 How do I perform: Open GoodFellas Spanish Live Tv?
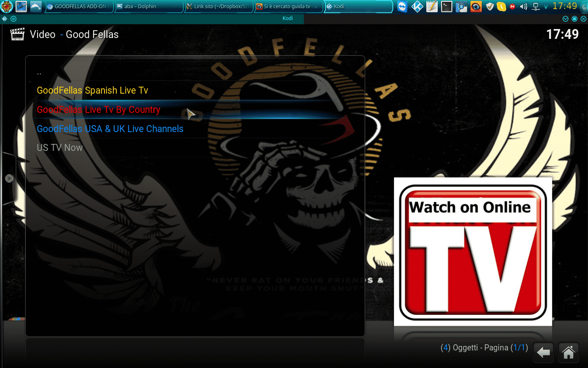click(195, 90)
